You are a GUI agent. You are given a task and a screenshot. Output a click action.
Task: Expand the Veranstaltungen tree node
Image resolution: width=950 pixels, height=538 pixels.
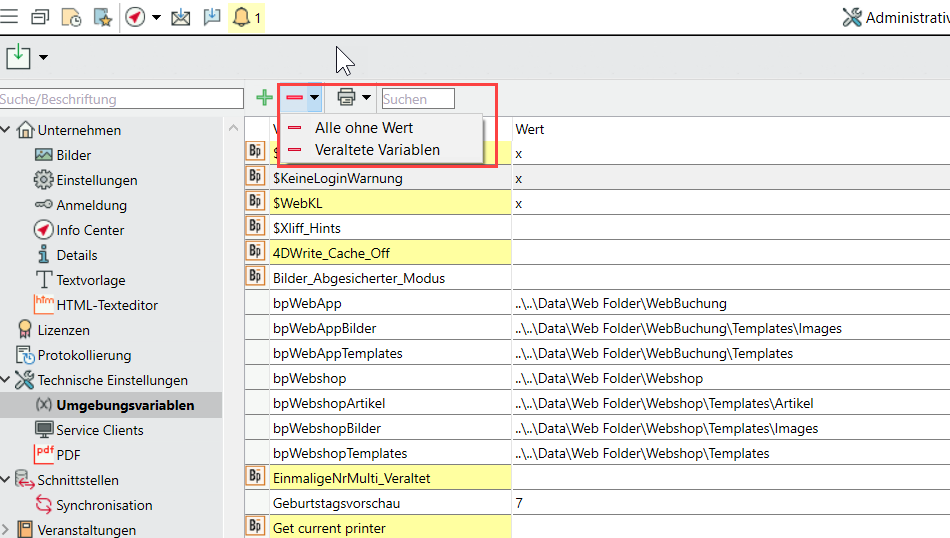(6, 530)
